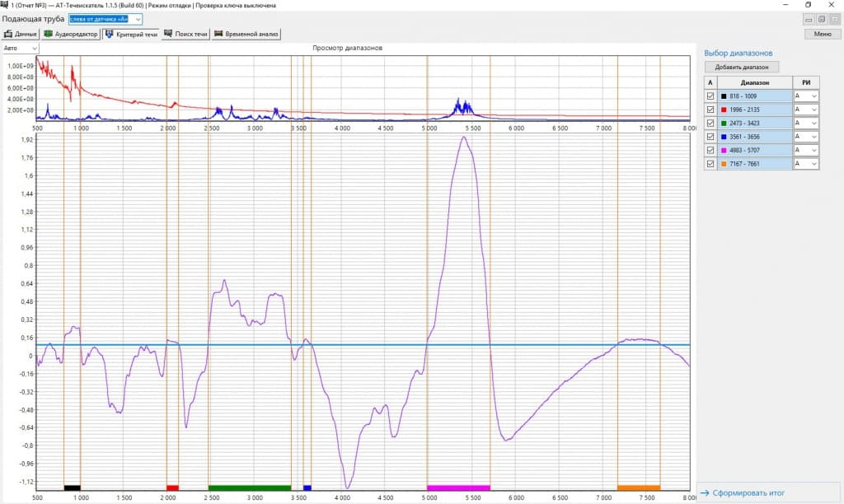Open the Данные tab
This screenshot has width=844, height=504.
pyautogui.click(x=21, y=34)
